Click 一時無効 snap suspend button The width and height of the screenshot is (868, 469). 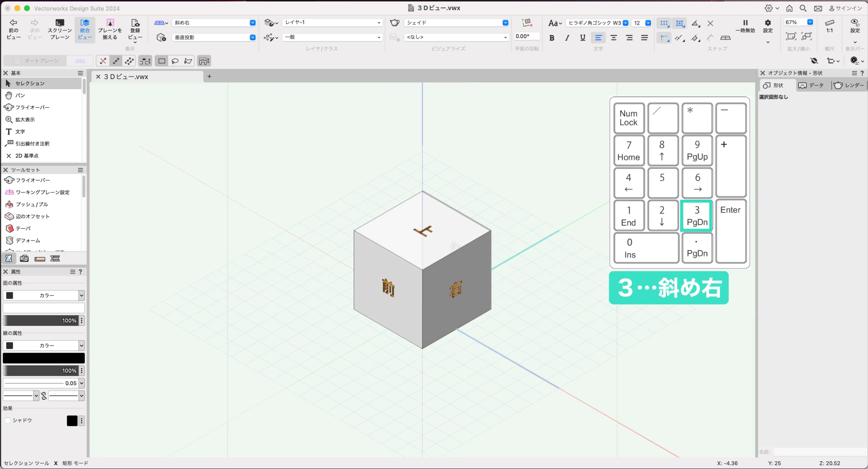point(745,26)
